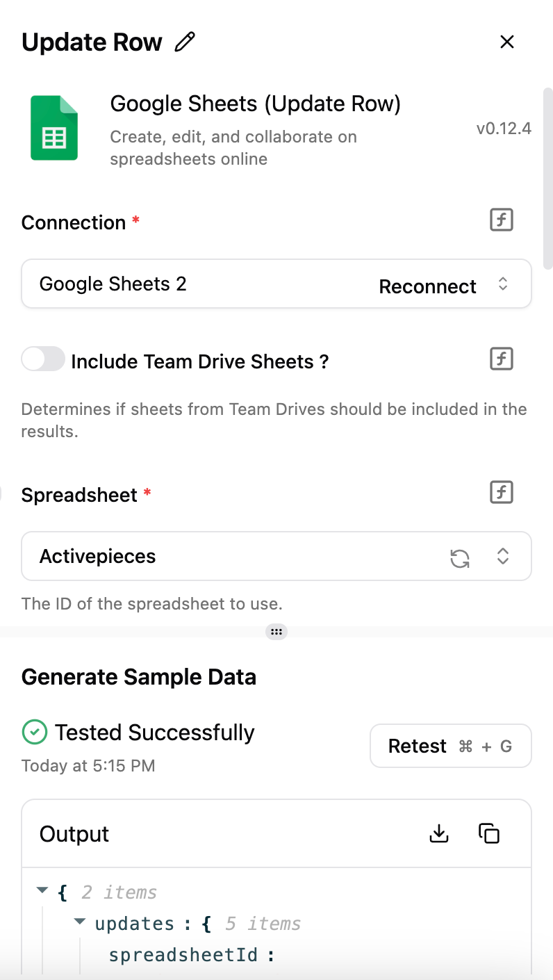Click the Reconnect button

(x=427, y=286)
